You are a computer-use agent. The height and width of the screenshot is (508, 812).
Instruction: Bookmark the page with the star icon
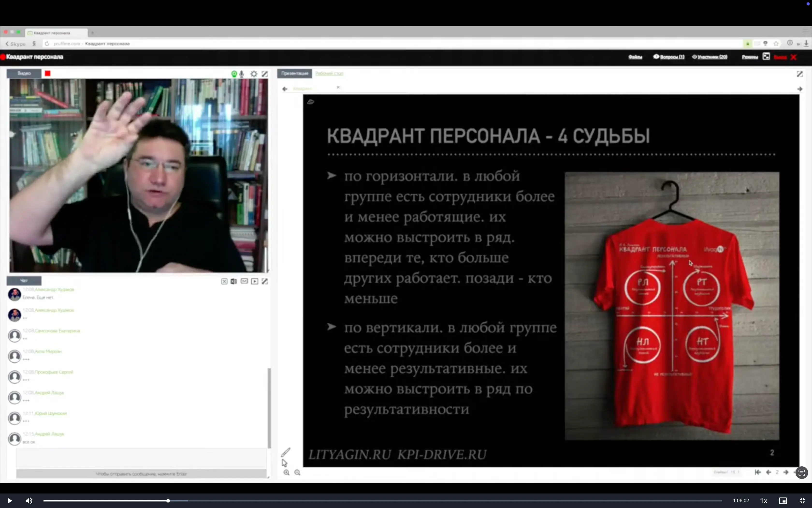776,43
